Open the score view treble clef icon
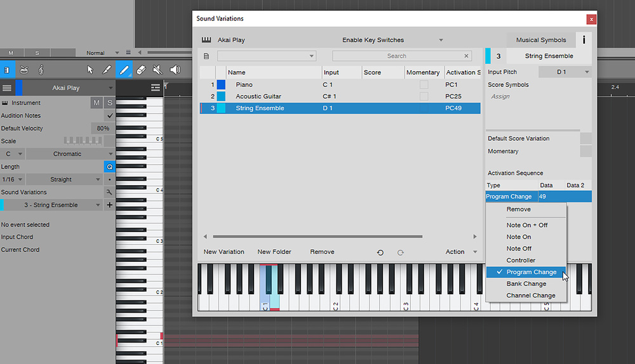This screenshot has width=635, height=364. click(x=41, y=70)
